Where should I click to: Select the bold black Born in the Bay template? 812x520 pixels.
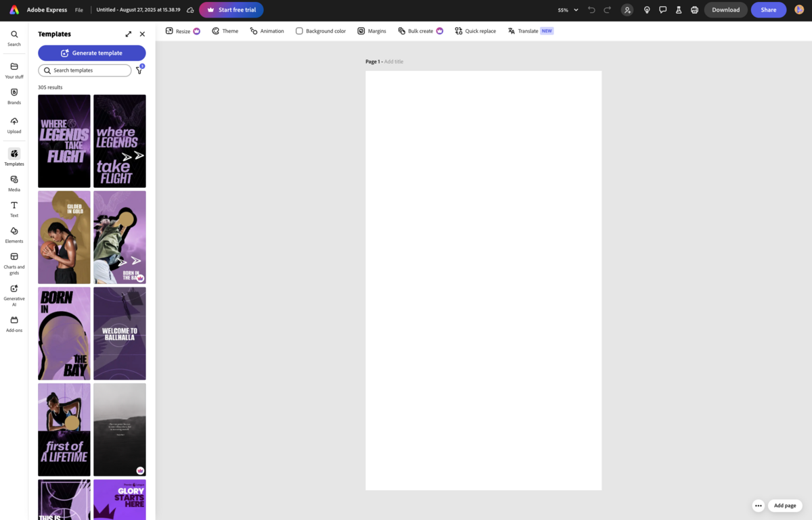point(64,333)
